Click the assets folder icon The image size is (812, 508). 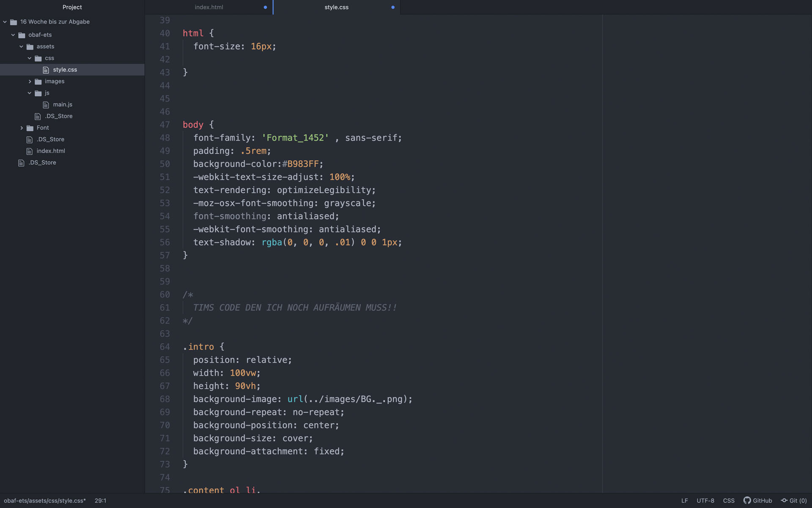30,47
